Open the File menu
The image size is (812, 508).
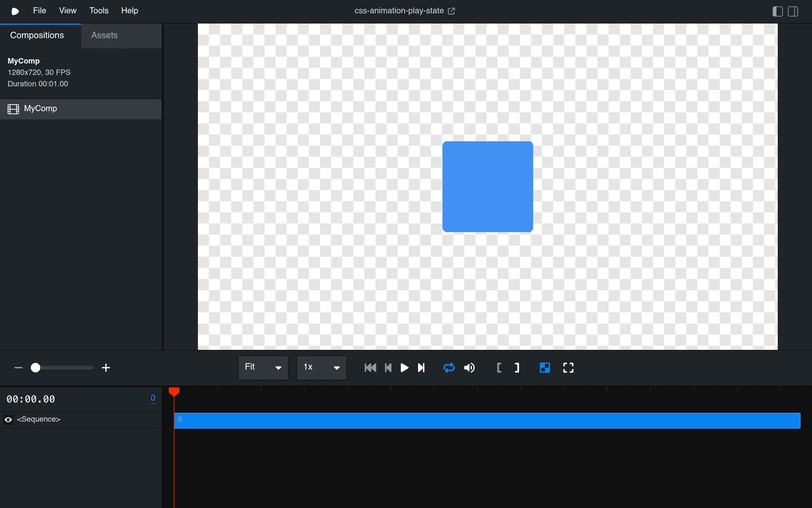click(x=39, y=11)
